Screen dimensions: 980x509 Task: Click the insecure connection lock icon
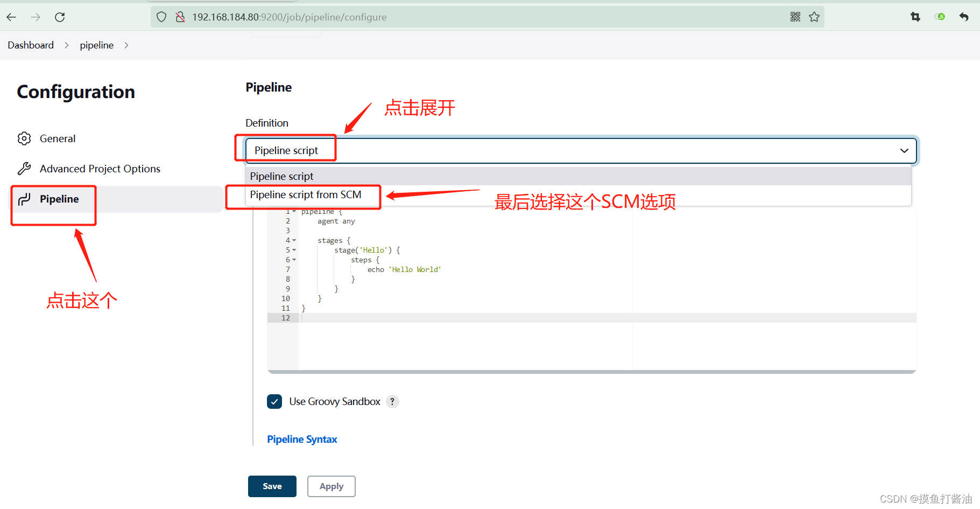point(180,17)
